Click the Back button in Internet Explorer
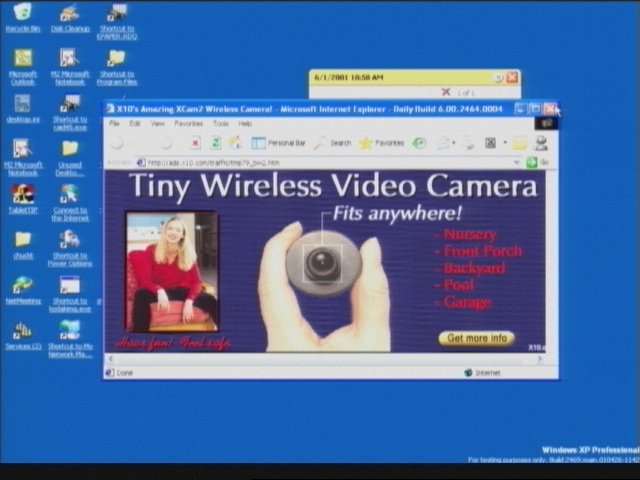640x480 pixels. tap(117, 143)
